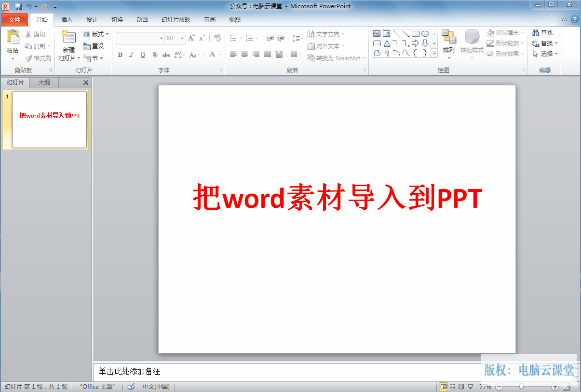Image resolution: width=581 pixels, height=392 pixels.
Task: Zoom in with the plus button
Action: coord(555,387)
